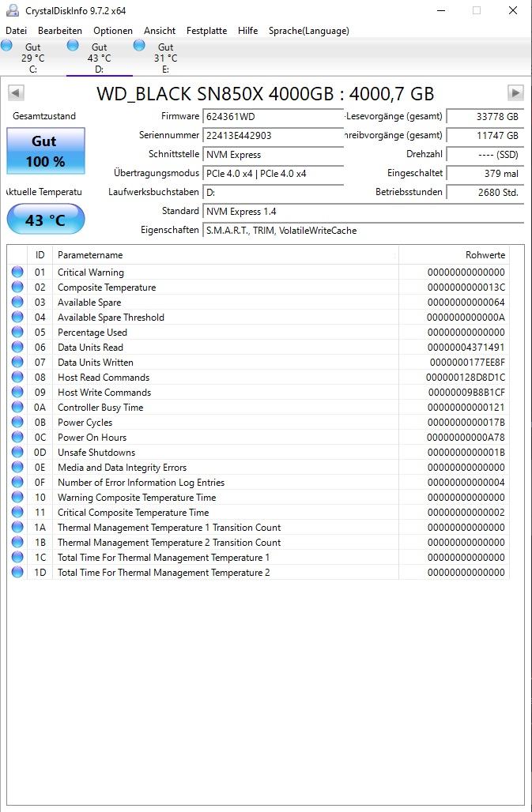Click the Rohwerte column header

point(455,255)
